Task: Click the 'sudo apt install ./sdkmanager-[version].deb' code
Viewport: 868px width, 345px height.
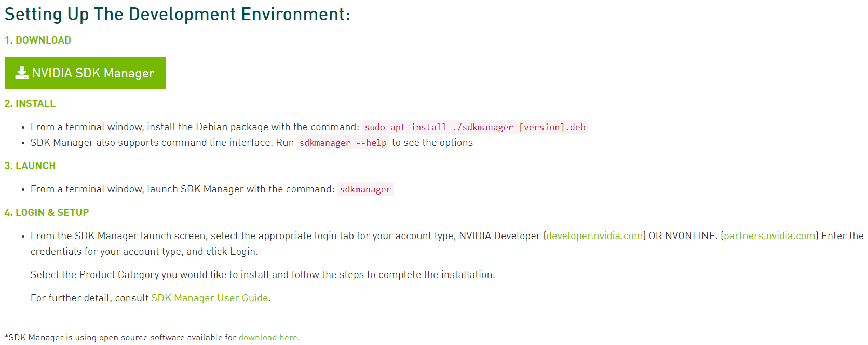Action: pos(475,127)
